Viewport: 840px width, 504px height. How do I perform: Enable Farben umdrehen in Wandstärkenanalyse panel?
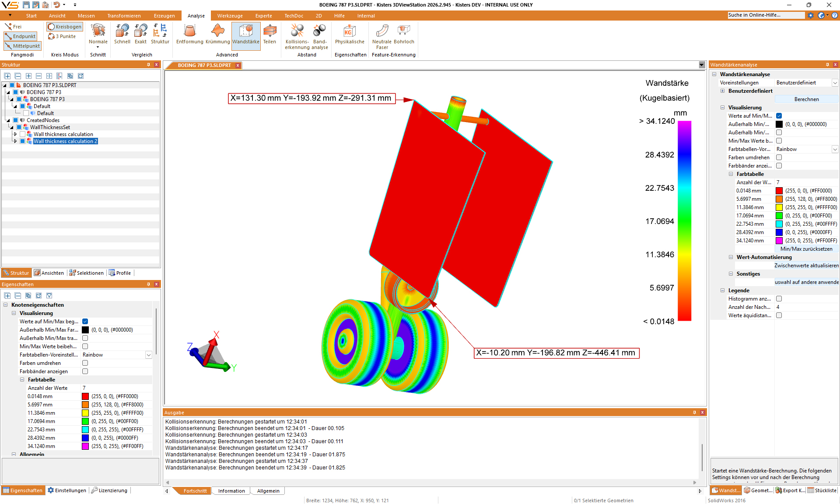coord(779,157)
